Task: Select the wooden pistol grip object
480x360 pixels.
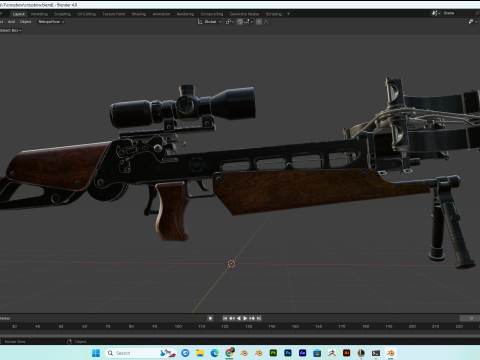Action: pyautogui.click(x=171, y=211)
